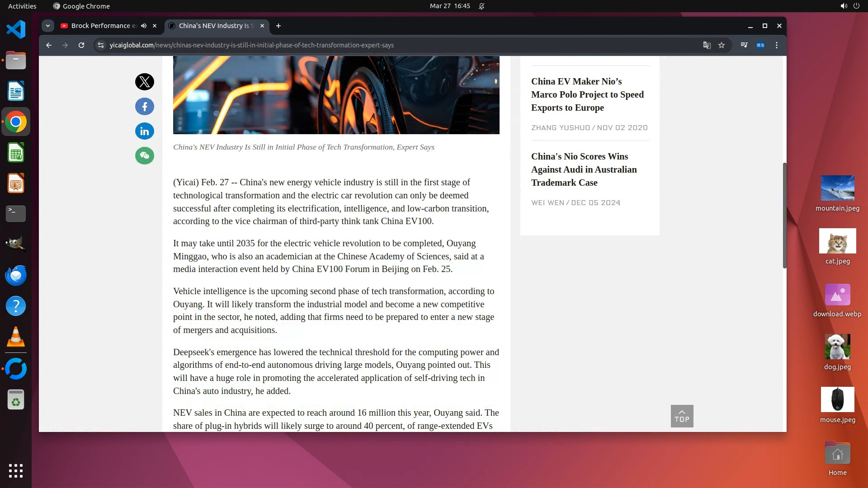Jump to TOP of page button
The height and width of the screenshot is (488, 868).
[x=682, y=416]
